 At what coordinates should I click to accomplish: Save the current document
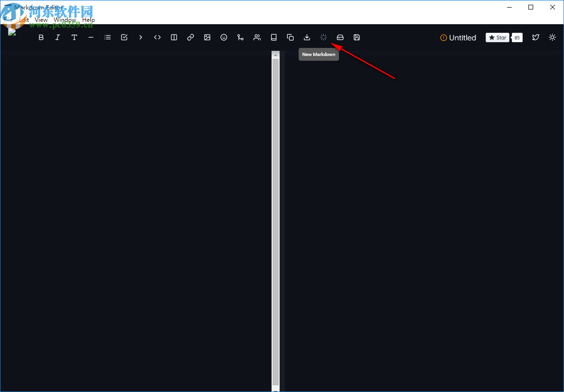coord(357,37)
